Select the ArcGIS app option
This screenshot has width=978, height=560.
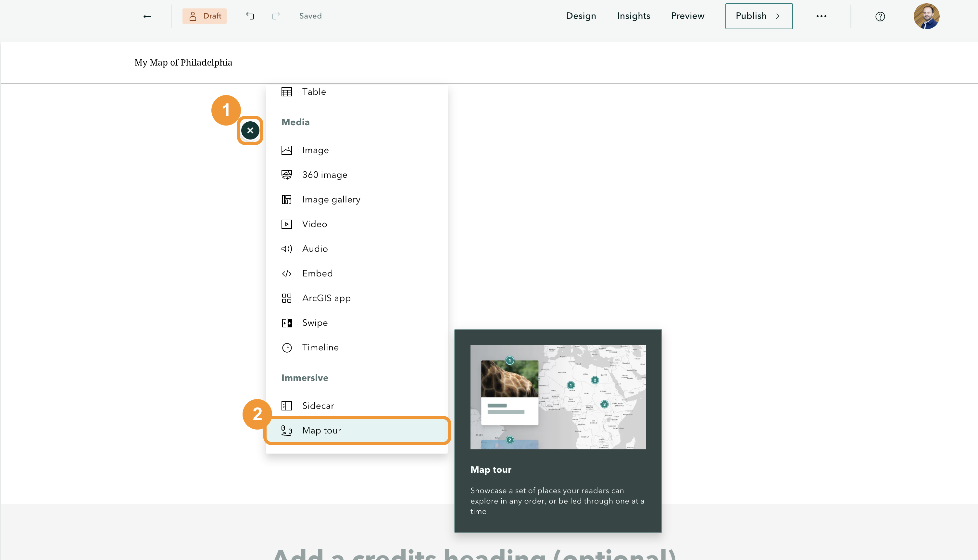tap(357, 298)
